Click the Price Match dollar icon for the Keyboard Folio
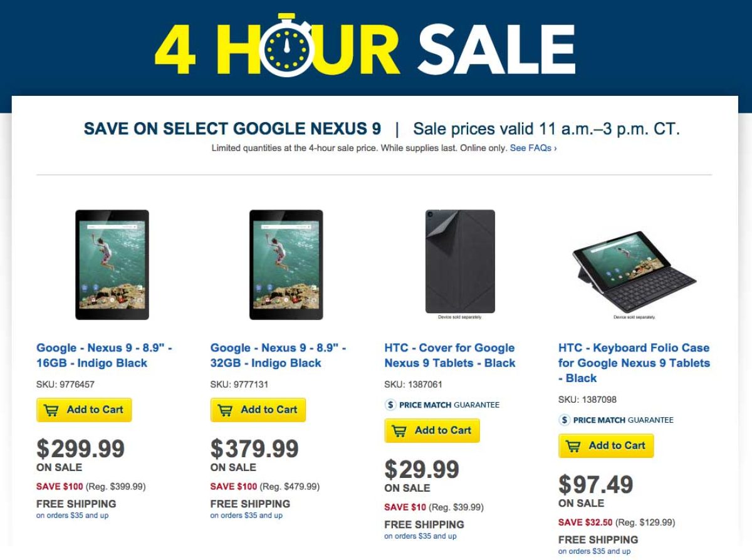Screen dimensions: 752x560 pyautogui.click(x=565, y=420)
